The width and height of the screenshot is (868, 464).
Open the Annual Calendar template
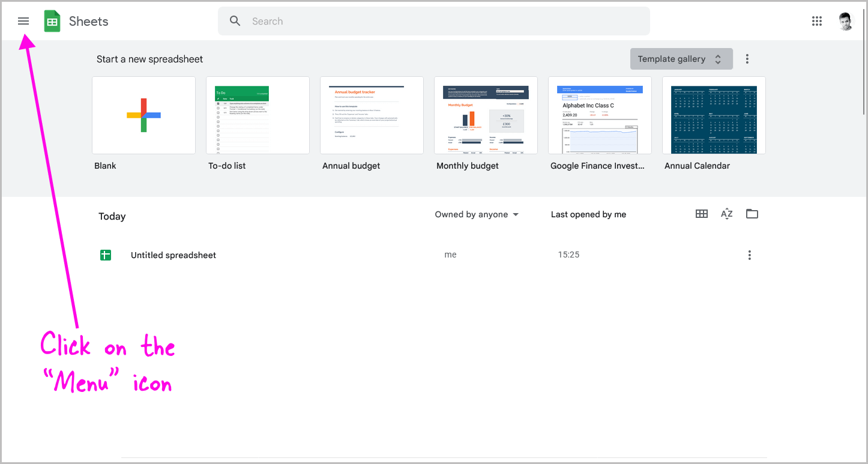pyautogui.click(x=714, y=115)
